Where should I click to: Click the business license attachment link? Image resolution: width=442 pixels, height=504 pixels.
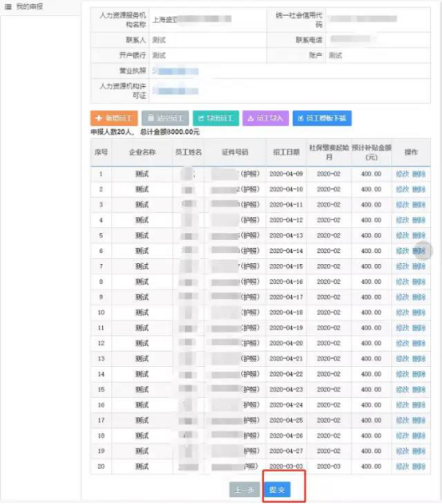(176, 71)
